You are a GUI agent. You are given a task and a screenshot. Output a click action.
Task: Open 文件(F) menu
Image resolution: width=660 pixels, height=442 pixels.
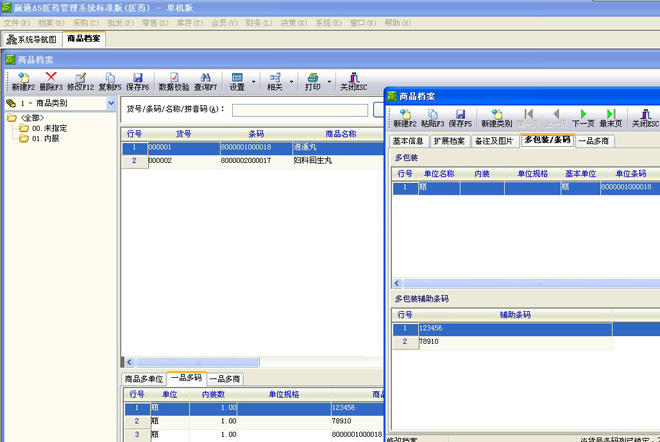(x=17, y=23)
